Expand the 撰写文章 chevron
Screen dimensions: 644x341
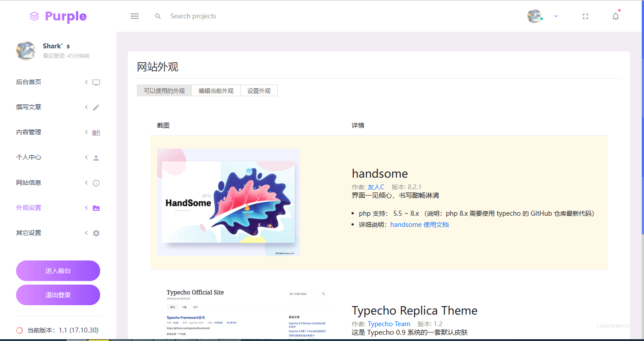coord(86,107)
